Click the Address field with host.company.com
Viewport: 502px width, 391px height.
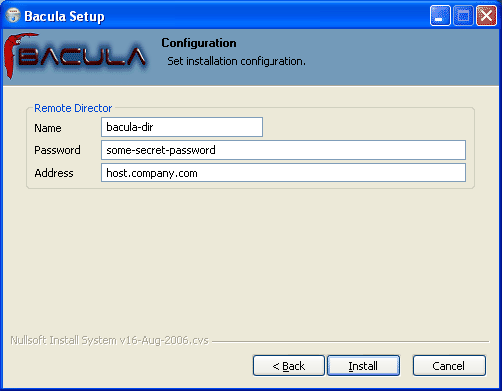[283, 173]
